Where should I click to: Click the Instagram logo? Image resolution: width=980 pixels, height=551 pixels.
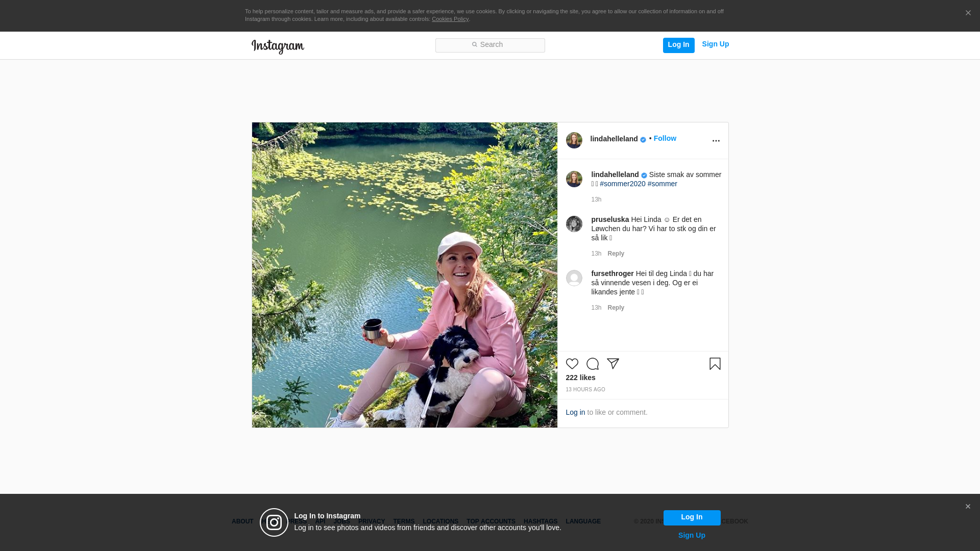(x=278, y=46)
